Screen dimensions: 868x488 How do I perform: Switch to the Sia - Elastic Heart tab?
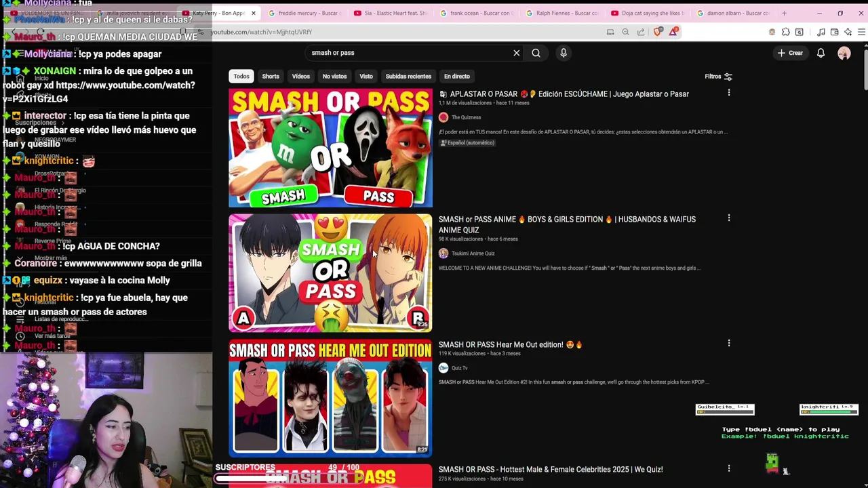[x=391, y=13]
